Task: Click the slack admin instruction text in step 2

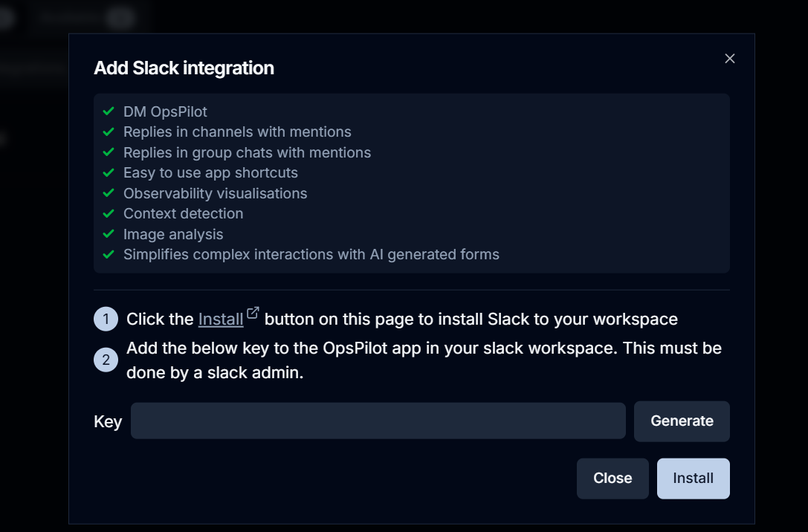Action: [x=424, y=360]
